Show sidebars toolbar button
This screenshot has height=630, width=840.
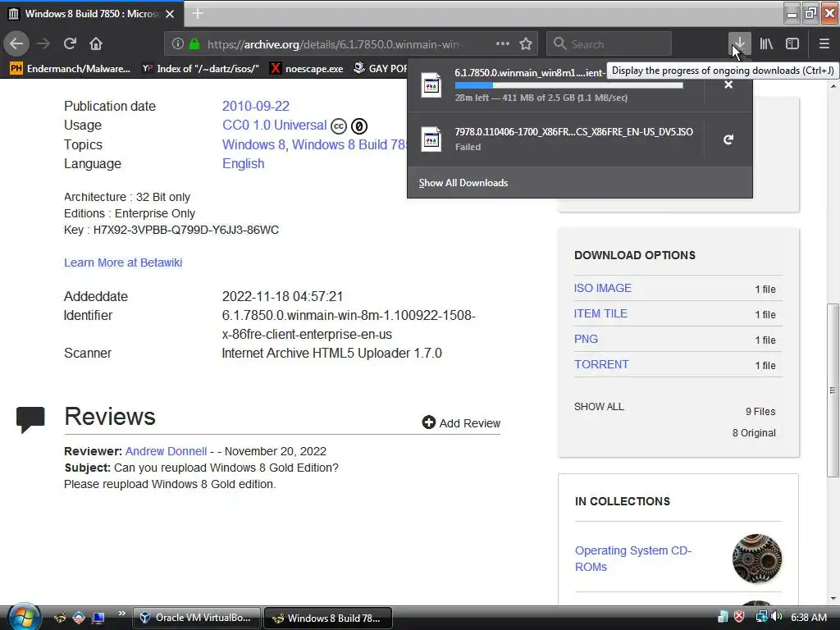(x=792, y=43)
